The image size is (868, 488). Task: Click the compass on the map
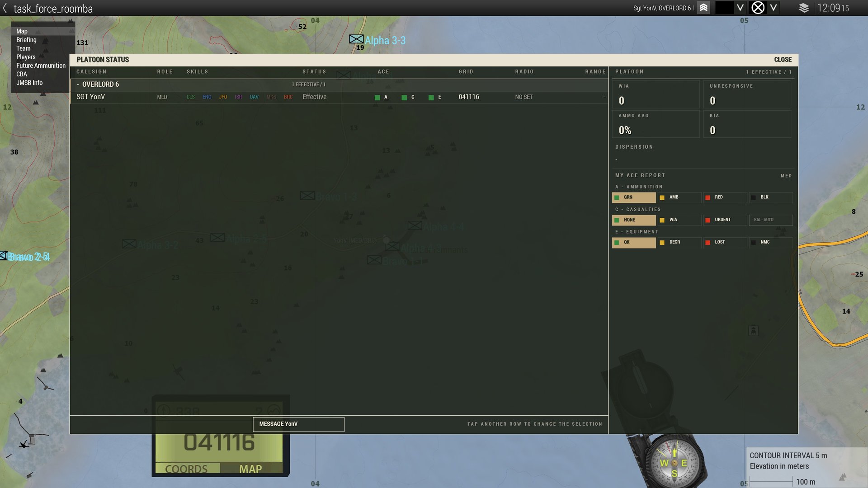pos(674,463)
